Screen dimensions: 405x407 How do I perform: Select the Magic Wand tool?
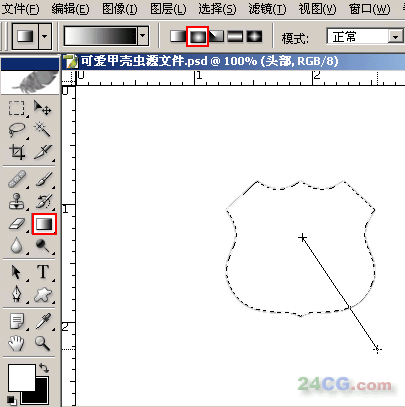tap(43, 130)
